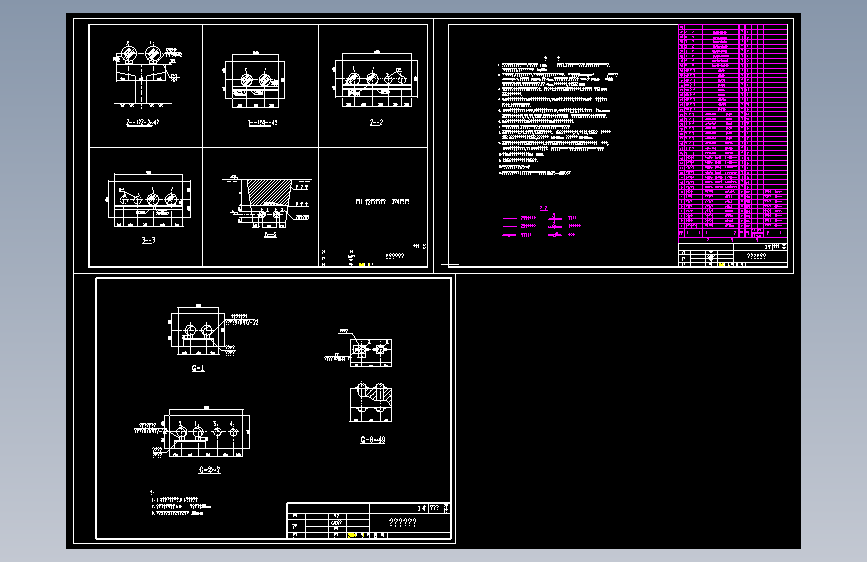Viewport: 867px width, 562px height.
Task: Click the "G-8-40" detail label
Action: (x=373, y=440)
